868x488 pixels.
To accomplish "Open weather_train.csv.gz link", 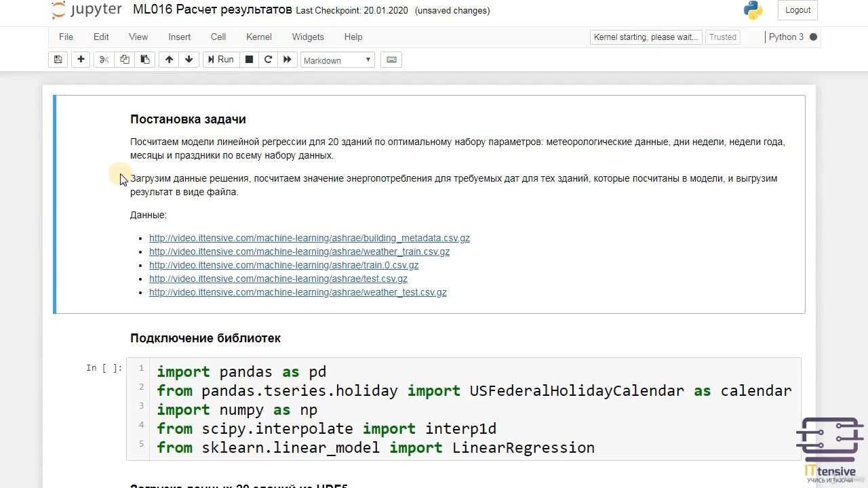I will [299, 251].
